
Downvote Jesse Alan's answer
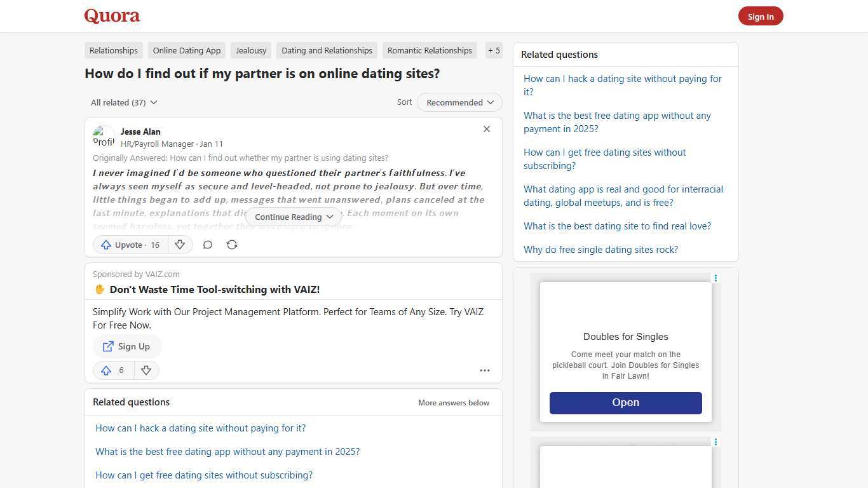click(180, 245)
